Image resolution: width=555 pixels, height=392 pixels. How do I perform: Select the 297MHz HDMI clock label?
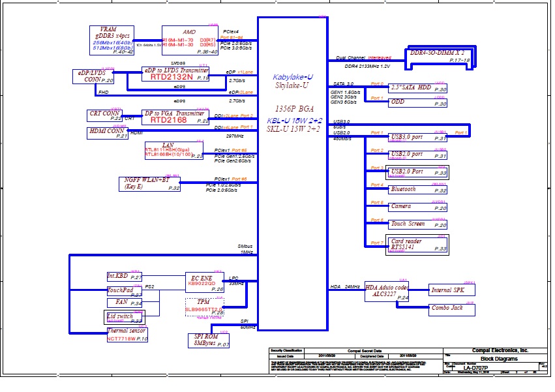pyautogui.click(x=235, y=136)
